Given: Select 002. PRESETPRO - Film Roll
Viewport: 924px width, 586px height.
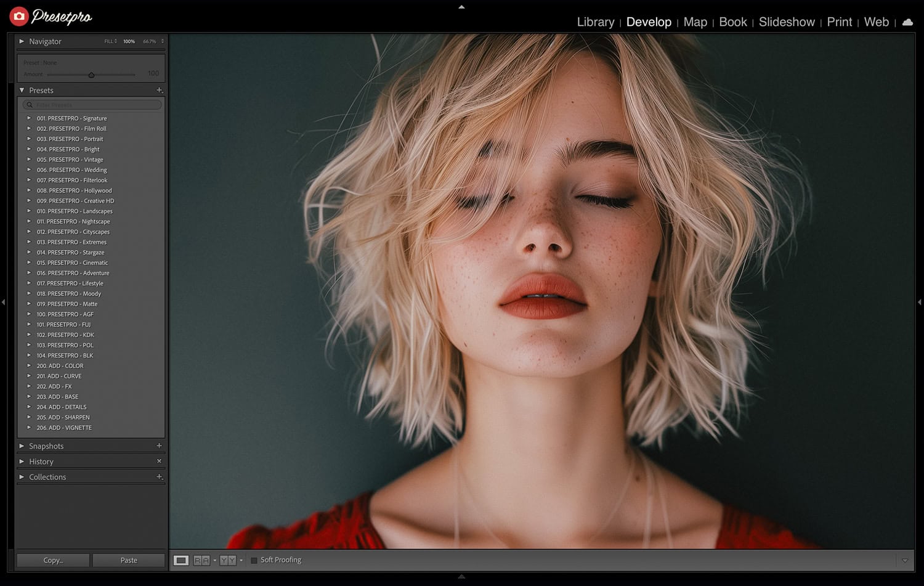Looking at the screenshot, I should [x=71, y=128].
